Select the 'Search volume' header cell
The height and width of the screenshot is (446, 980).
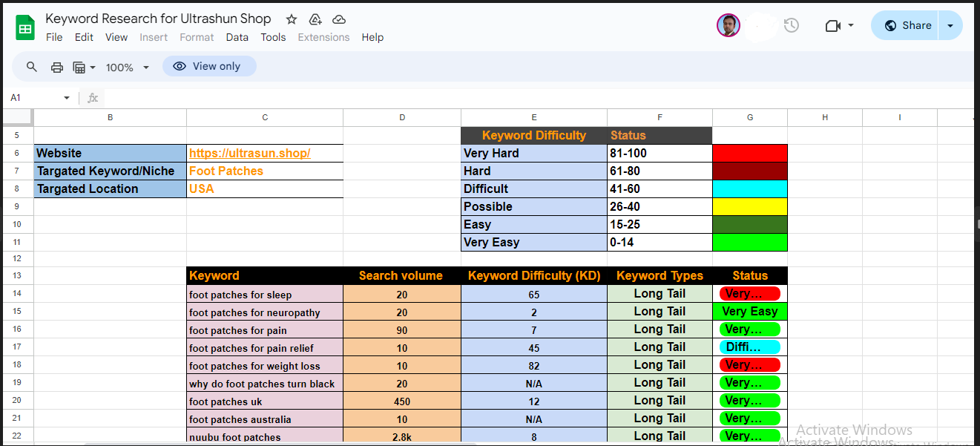pyautogui.click(x=402, y=275)
